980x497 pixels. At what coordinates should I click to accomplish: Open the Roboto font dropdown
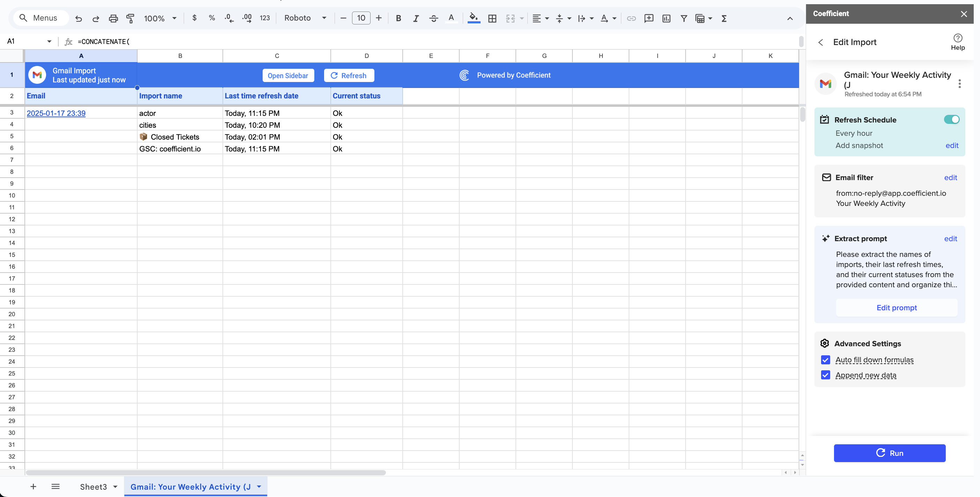(305, 18)
